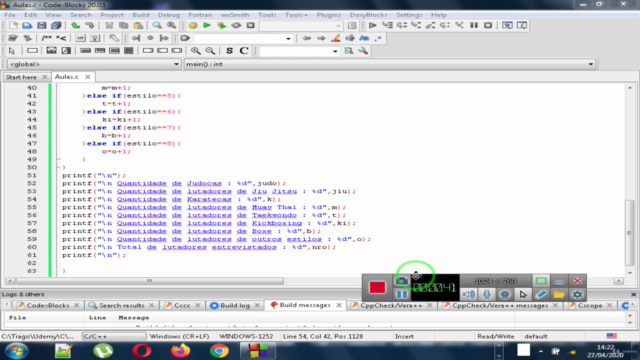Select the Aulas.c editor tab

click(67, 77)
